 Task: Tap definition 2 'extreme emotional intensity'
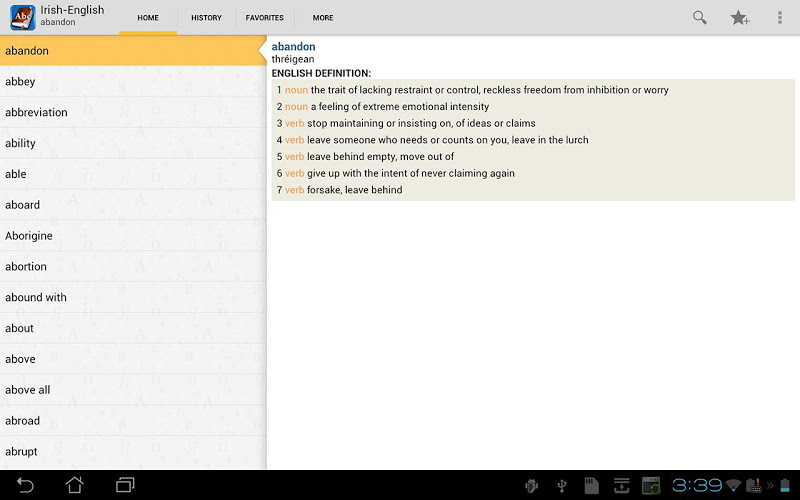click(x=383, y=107)
